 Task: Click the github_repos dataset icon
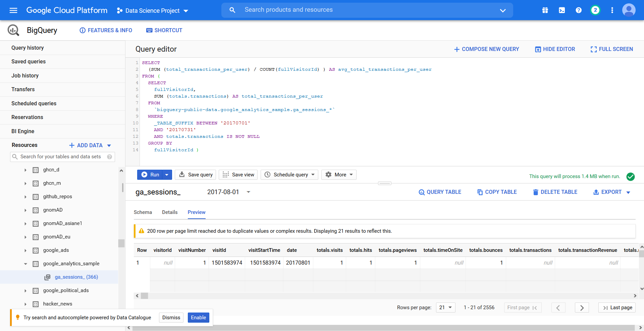[x=36, y=197]
